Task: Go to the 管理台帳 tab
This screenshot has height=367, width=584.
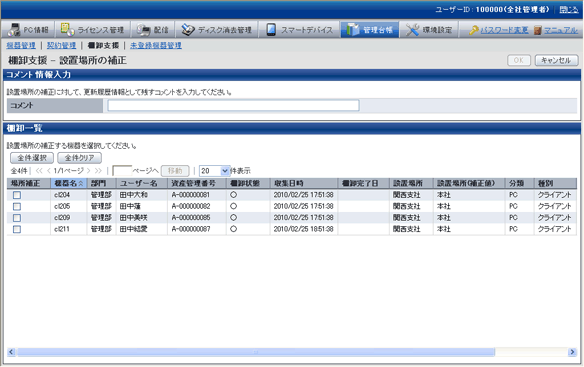Action: [x=369, y=30]
